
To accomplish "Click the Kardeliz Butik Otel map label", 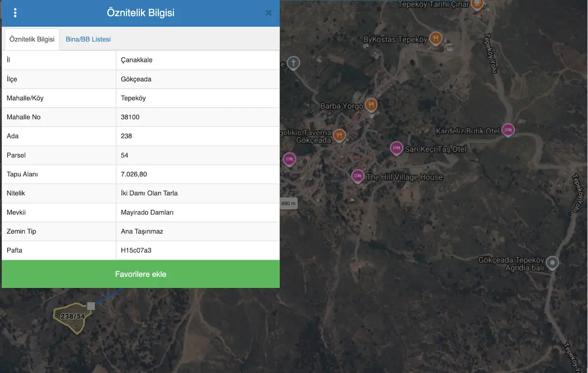I will point(468,131).
